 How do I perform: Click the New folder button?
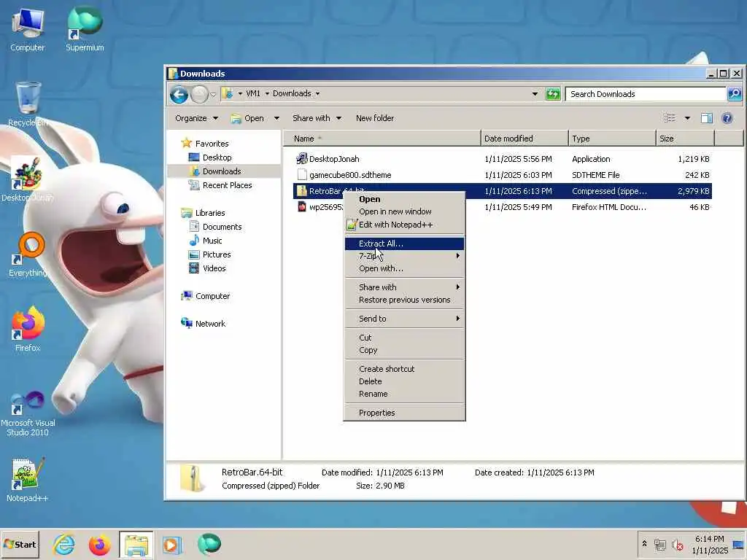(374, 118)
